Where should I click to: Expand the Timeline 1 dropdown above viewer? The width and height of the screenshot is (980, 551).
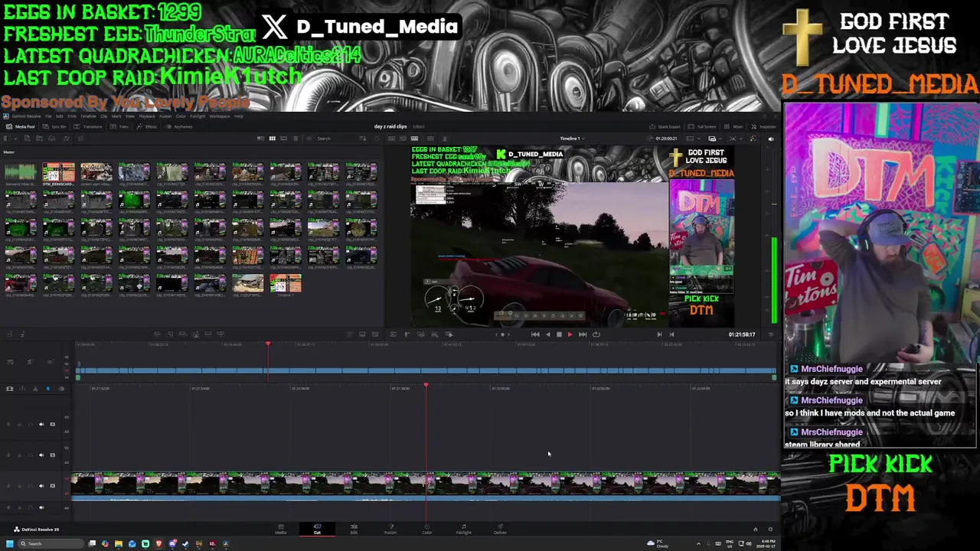click(571, 139)
